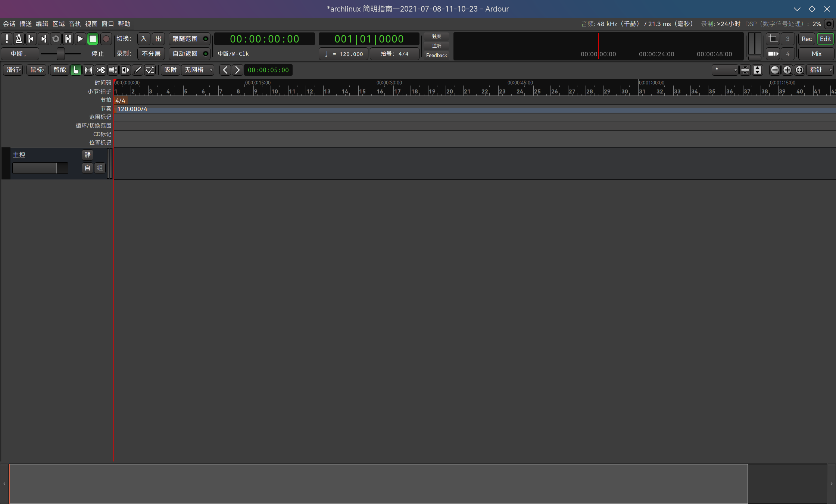Screen dimensions: 836x504
Task: Click the Mix window button
Action: point(816,54)
